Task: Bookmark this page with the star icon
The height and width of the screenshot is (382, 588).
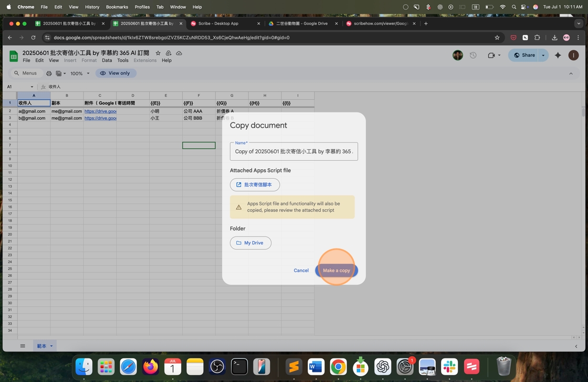Action: [x=497, y=37]
